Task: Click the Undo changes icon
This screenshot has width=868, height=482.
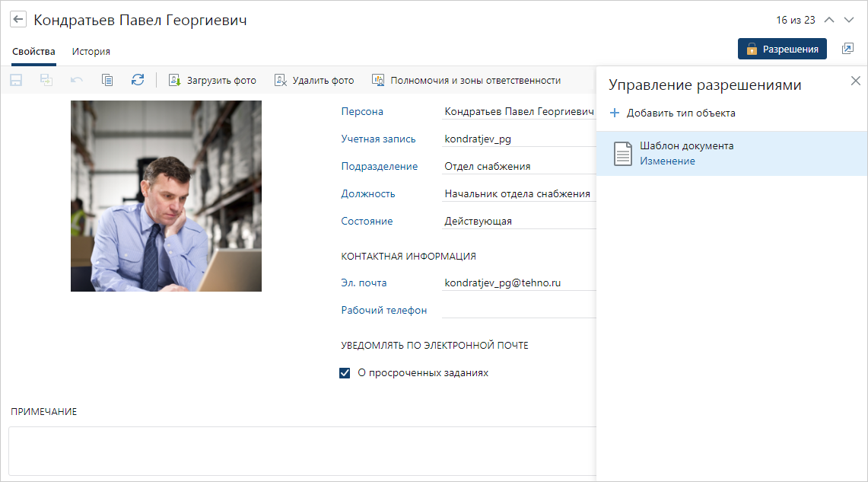Action: [x=77, y=80]
